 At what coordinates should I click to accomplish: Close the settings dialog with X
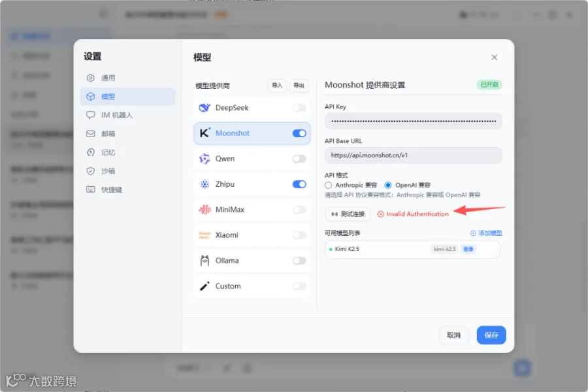[495, 57]
